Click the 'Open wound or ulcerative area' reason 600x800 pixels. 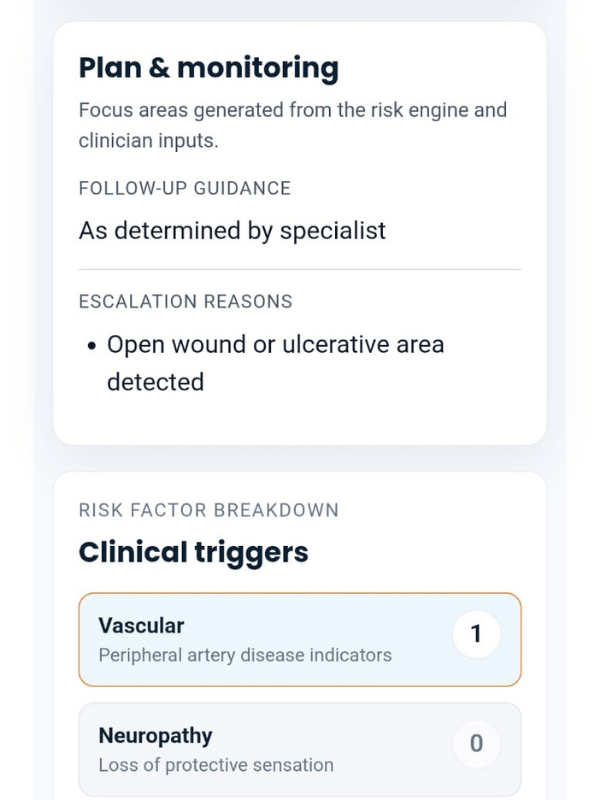(276, 344)
